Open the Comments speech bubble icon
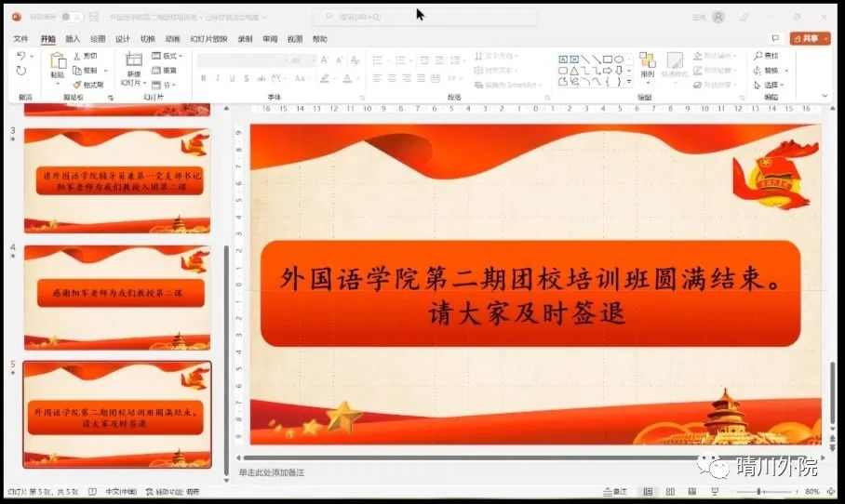845x504 pixels. 774,38
